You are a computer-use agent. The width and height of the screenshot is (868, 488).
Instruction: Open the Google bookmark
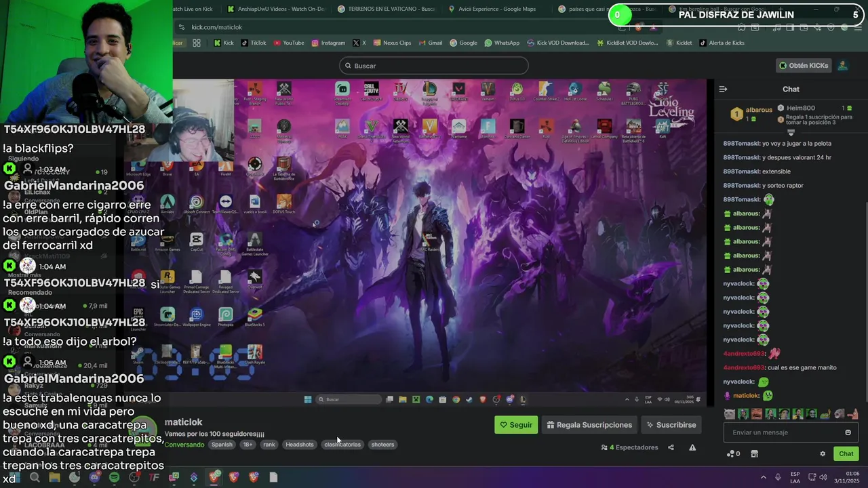click(463, 43)
